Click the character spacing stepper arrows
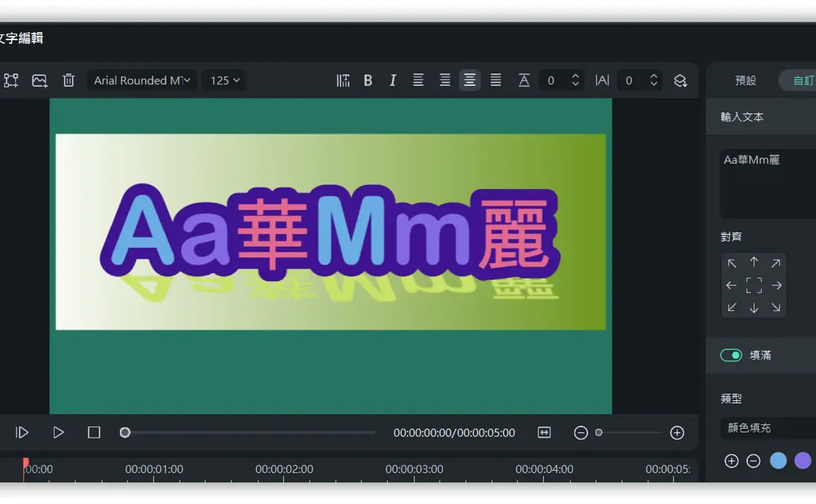This screenshot has height=504, width=816. pyautogui.click(x=654, y=80)
